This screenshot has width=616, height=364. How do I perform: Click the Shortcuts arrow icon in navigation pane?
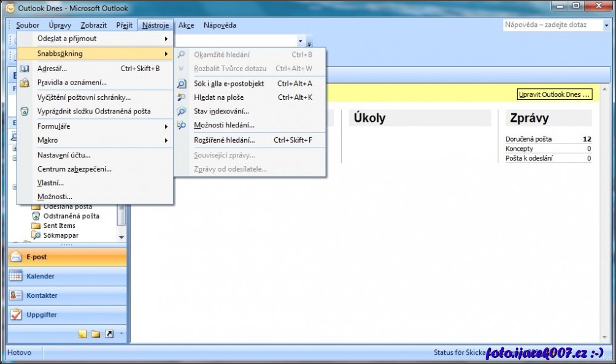[x=109, y=334]
